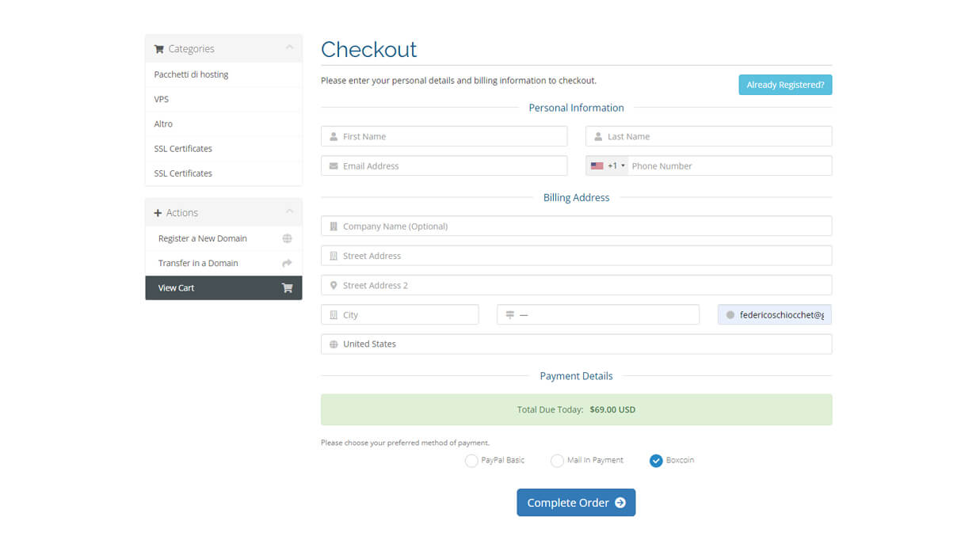Open the VPS category
This screenshot has width=980, height=540.
coord(162,99)
